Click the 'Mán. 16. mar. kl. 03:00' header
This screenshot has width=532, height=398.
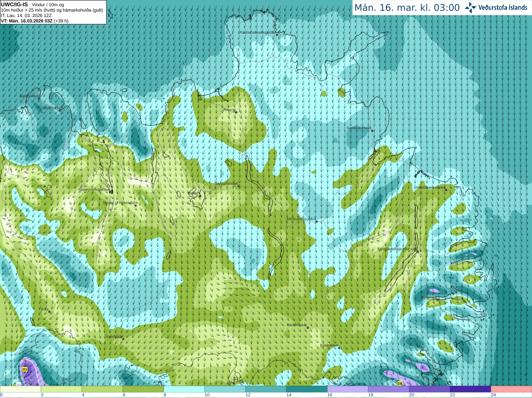click(407, 7)
